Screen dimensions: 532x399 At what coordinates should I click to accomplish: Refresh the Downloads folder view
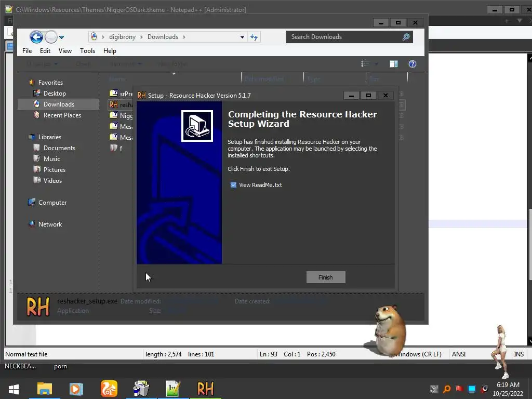[x=254, y=37]
